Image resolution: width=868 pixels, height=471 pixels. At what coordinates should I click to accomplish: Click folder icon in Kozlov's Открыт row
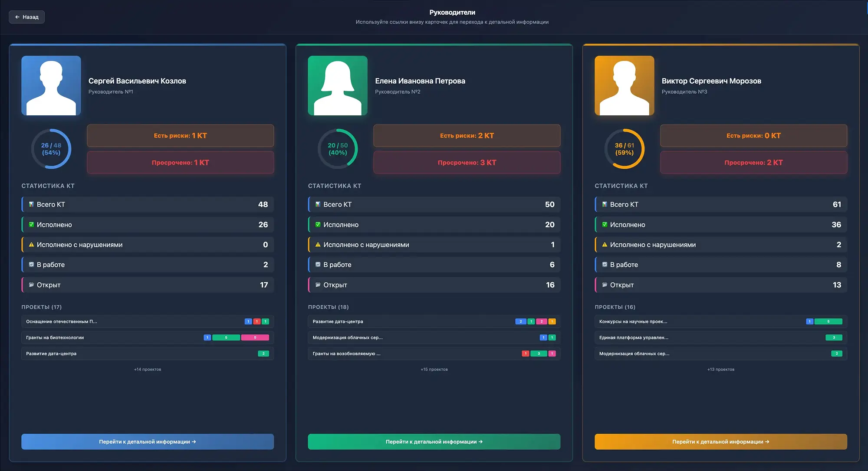coord(31,285)
